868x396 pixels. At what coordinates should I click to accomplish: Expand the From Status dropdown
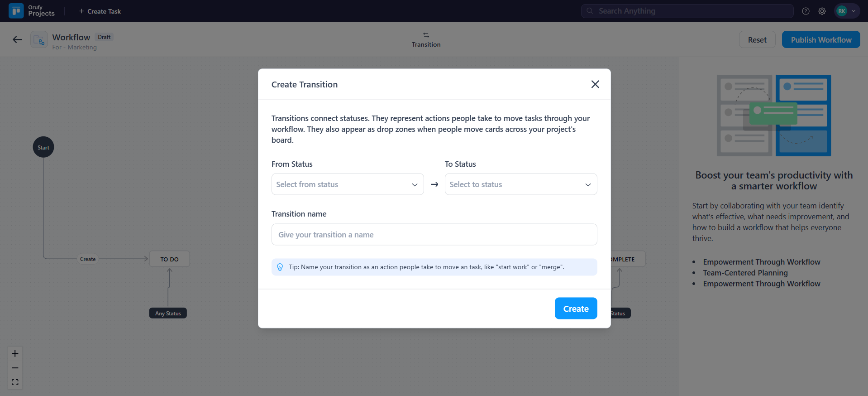(347, 184)
